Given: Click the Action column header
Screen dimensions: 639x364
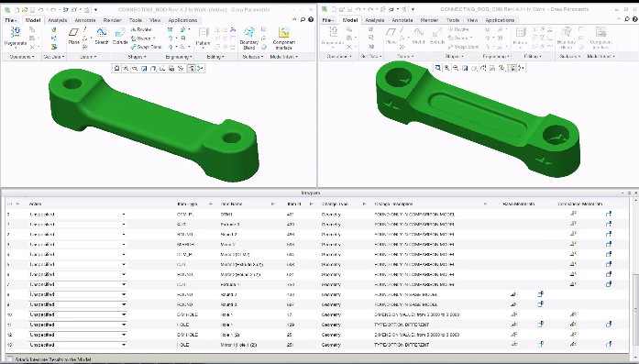Looking at the screenshot, I should coord(36,204).
